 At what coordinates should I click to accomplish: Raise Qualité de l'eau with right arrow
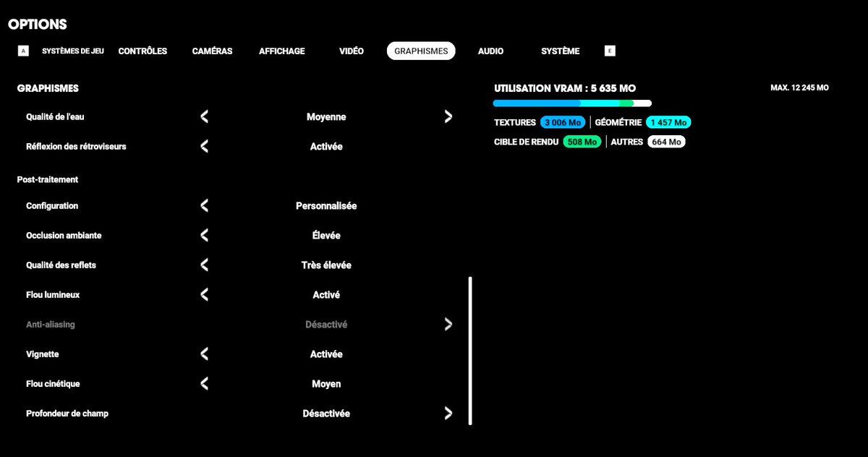448,116
